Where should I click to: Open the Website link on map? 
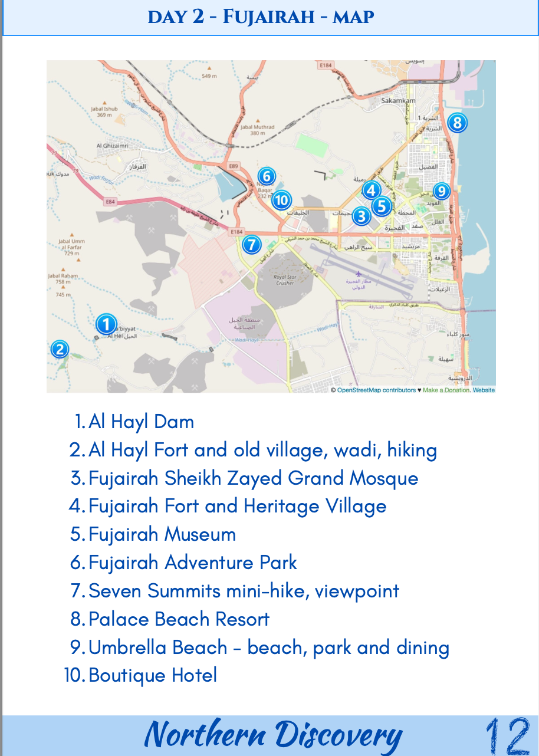coord(484,390)
